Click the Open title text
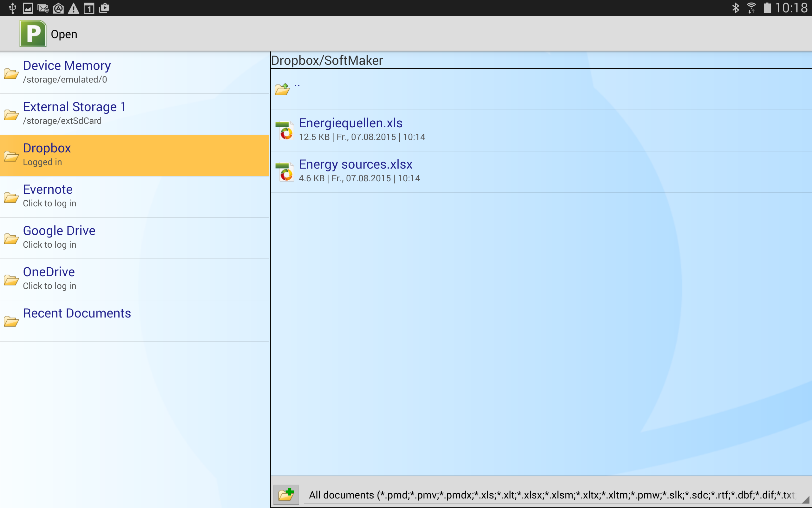The height and width of the screenshot is (508, 812). 64,34
